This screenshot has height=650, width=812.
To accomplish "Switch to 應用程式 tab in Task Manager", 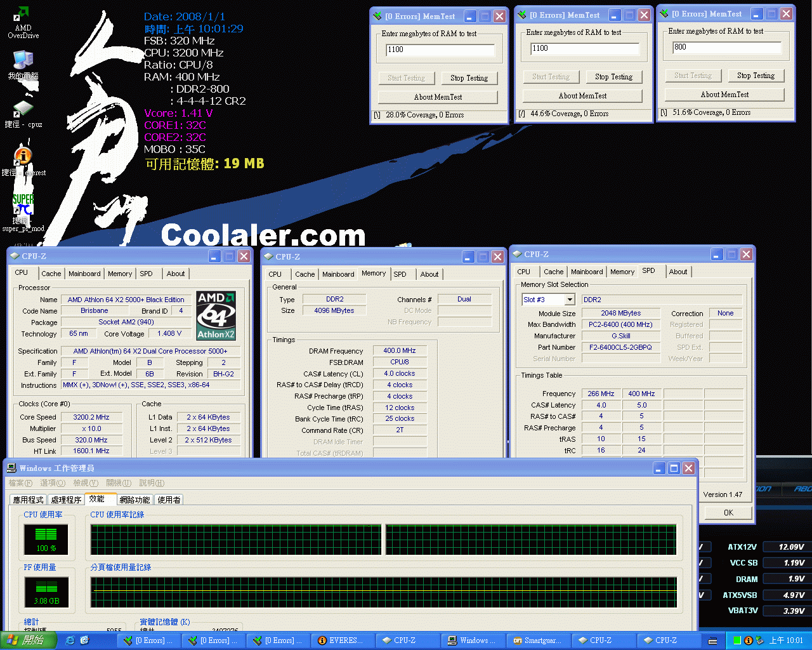I will (x=29, y=500).
